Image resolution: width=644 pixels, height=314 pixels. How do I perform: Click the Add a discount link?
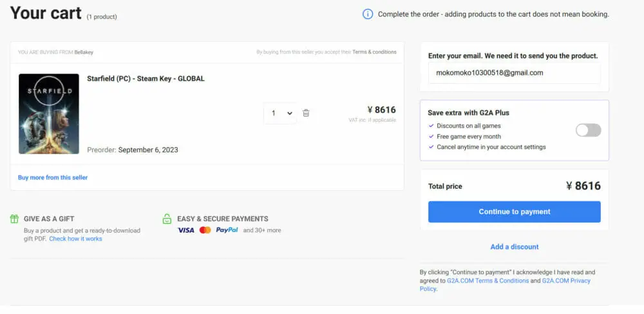coord(514,247)
